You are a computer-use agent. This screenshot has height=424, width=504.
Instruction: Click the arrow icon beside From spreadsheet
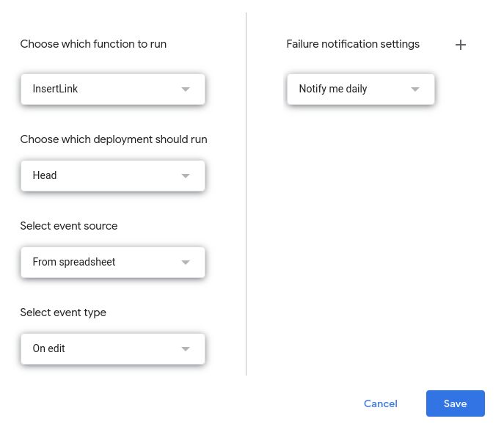[186, 263]
